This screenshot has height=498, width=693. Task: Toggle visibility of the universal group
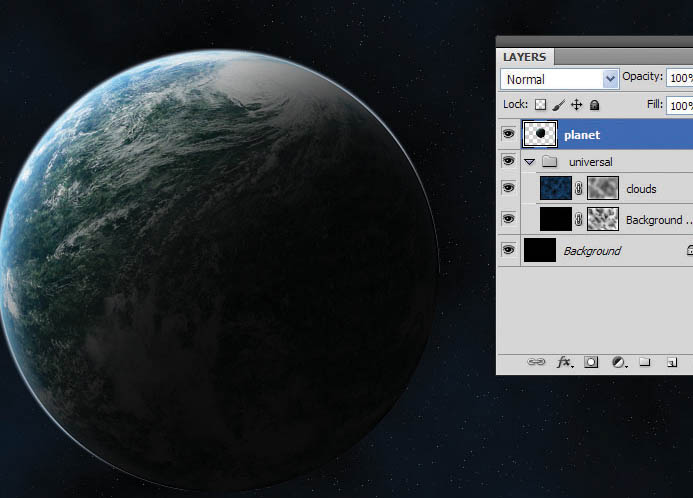coord(509,161)
